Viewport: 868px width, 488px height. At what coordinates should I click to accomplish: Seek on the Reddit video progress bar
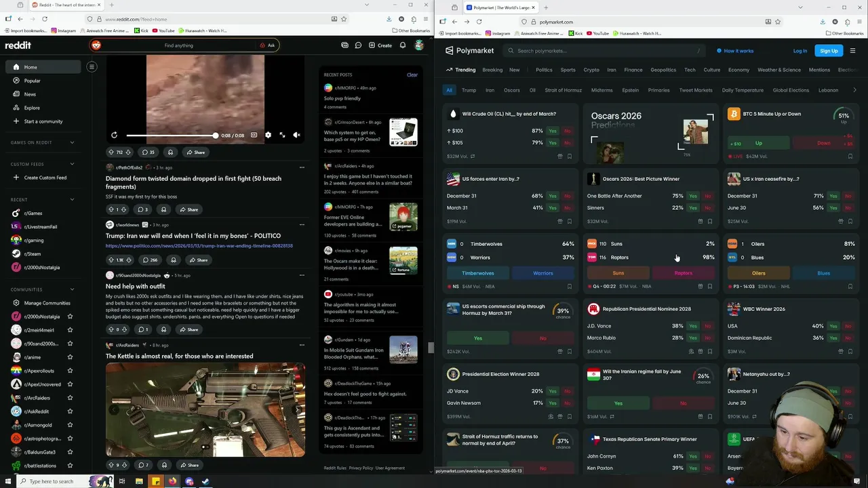pos(171,136)
